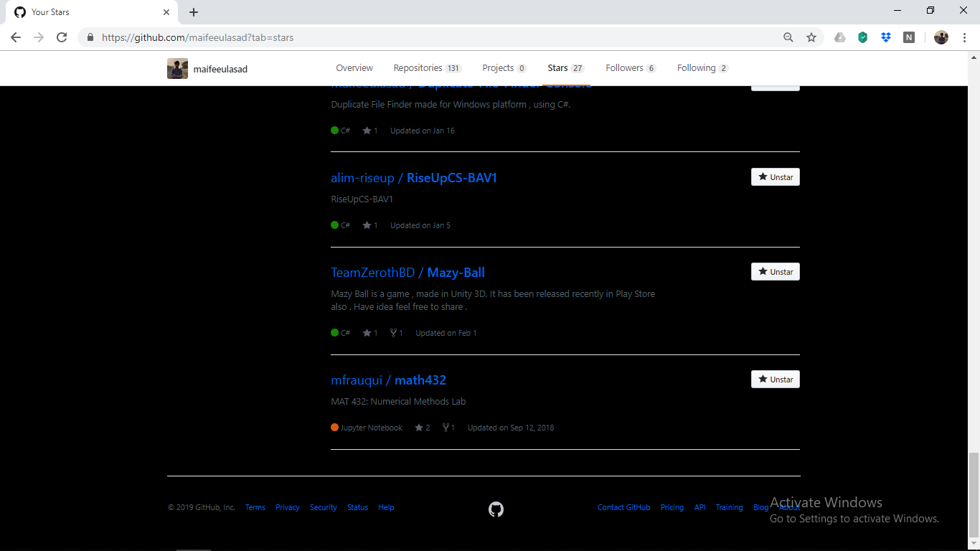Image resolution: width=980 pixels, height=551 pixels.
Task: Click the 'Updated on Sep 12, 2018' text
Action: pos(511,428)
